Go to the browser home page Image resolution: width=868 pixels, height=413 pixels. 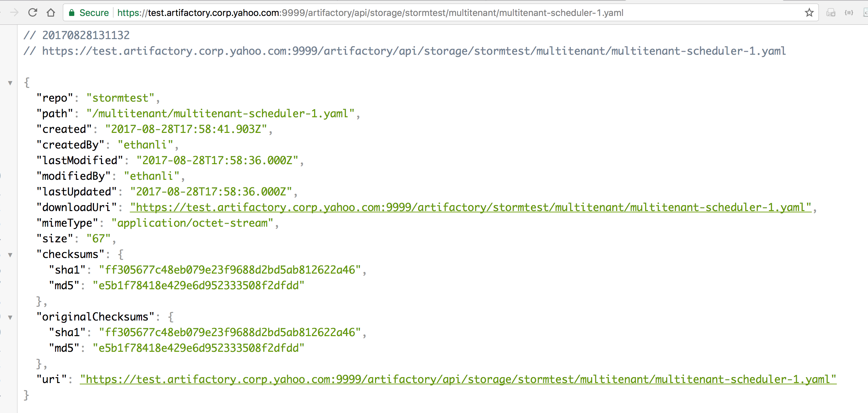pos(51,13)
